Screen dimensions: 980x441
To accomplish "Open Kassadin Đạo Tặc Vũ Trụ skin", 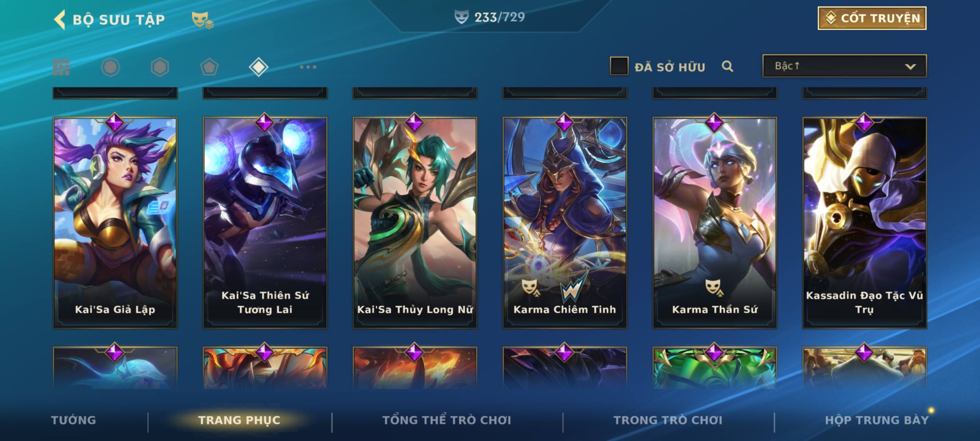I will point(864,223).
